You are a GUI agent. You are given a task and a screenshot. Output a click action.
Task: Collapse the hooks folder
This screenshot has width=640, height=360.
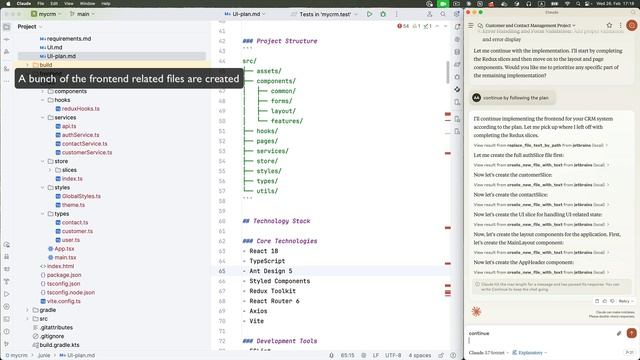click(x=42, y=100)
